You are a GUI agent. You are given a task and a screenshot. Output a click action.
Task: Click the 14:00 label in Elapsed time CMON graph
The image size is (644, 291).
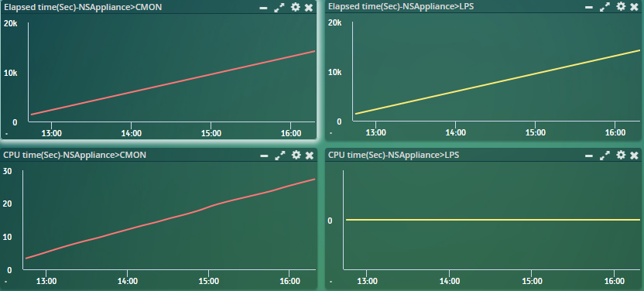point(132,133)
